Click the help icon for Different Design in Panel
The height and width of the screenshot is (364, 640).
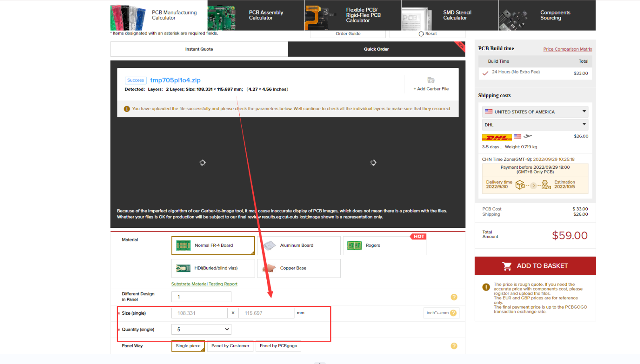[454, 297]
